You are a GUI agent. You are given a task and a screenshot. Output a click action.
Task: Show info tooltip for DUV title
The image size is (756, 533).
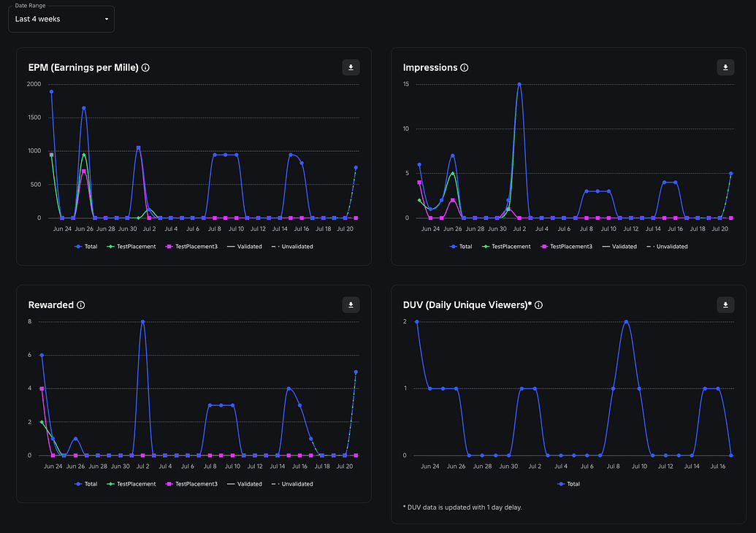click(538, 305)
